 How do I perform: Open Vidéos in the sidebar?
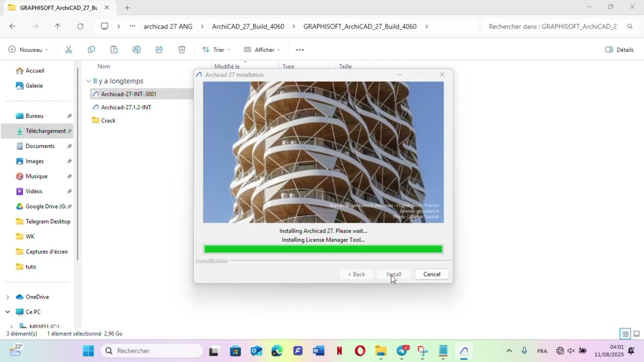pyautogui.click(x=34, y=191)
